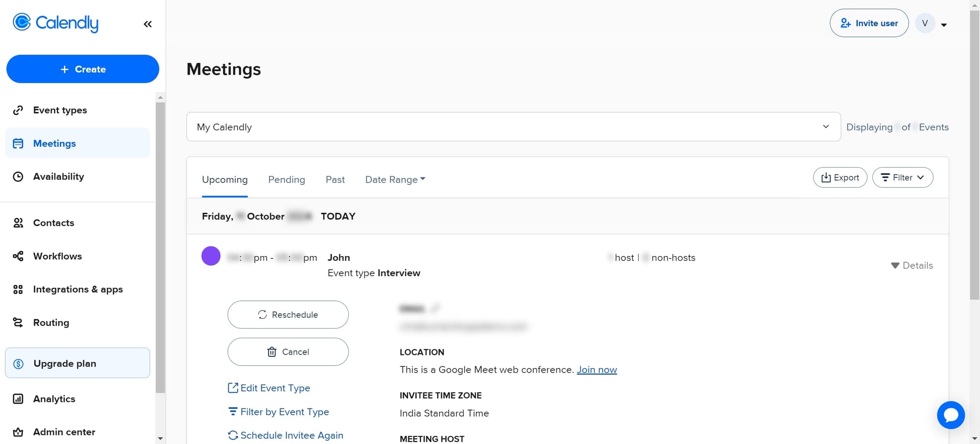Open Integrations & apps

(x=78, y=289)
